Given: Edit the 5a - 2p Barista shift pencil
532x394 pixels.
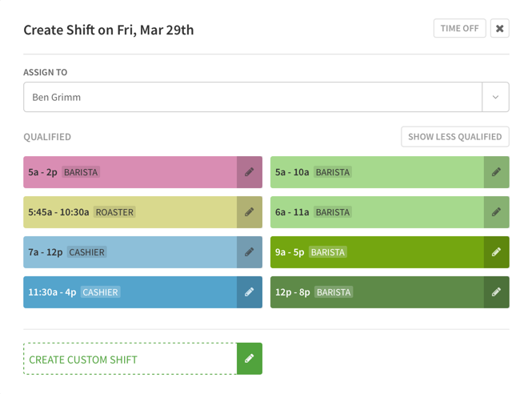Looking at the screenshot, I should (x=250, y=172).
